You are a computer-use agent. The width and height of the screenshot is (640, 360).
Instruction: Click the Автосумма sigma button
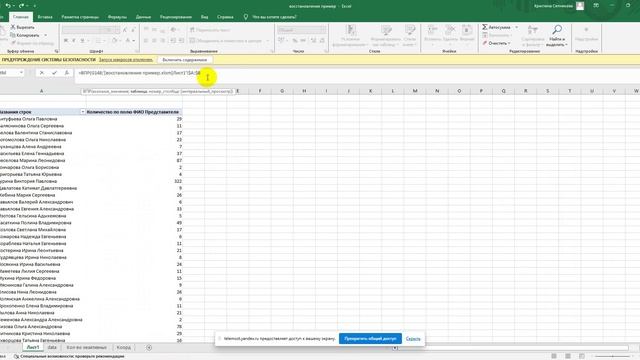496,27
